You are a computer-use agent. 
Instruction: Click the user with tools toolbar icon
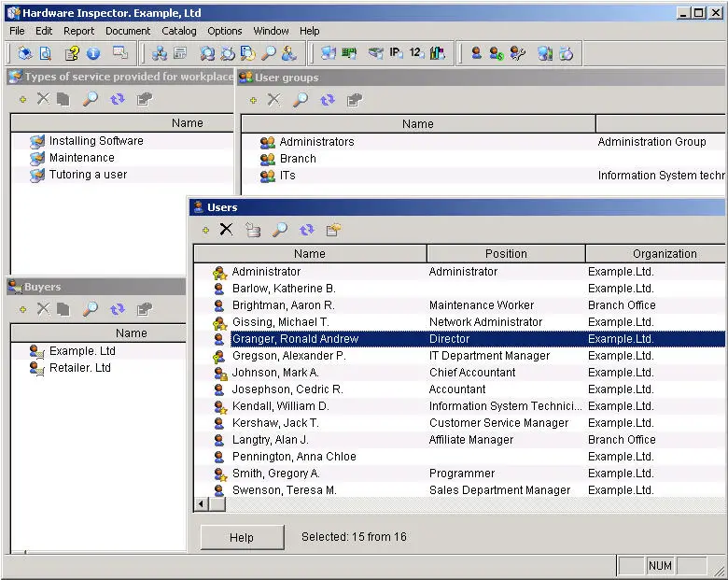click(517, 53)
